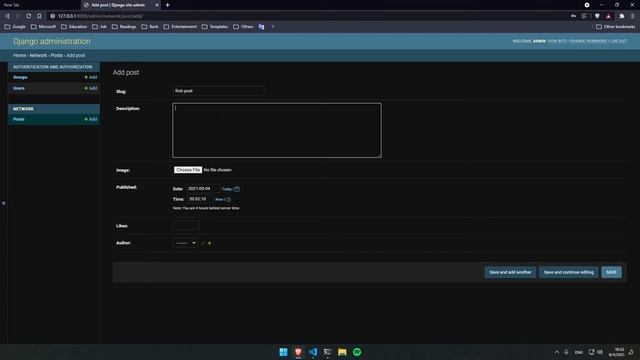
Task: Close the Add post browser tab
Action: click(x=157, y=5)
